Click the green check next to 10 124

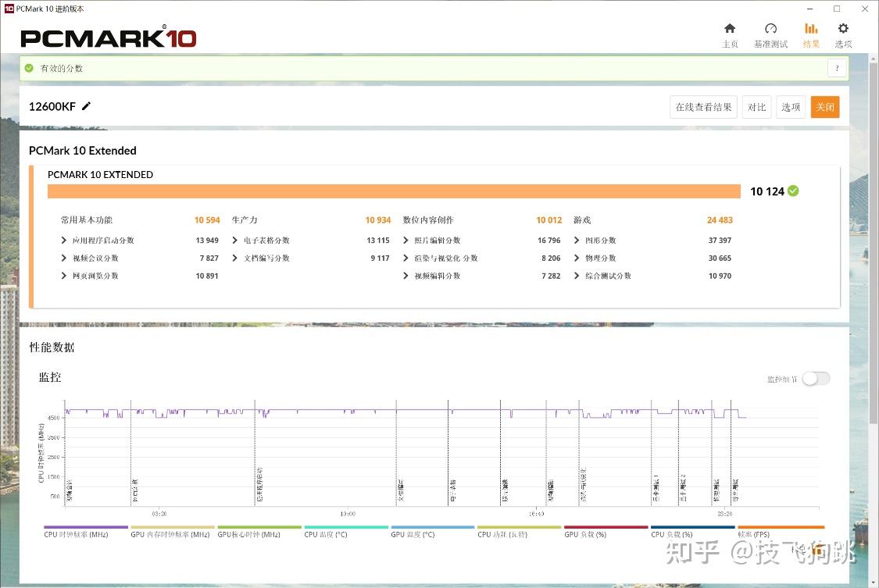[x=793, y=191]
